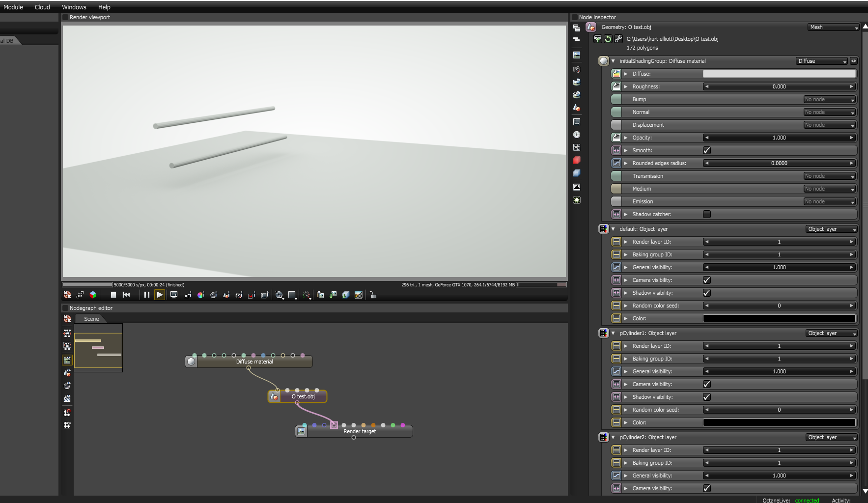This screenshot has width=868, height=503.
Task: Open the Emission No node dropdown
Action: pos(830,201)
